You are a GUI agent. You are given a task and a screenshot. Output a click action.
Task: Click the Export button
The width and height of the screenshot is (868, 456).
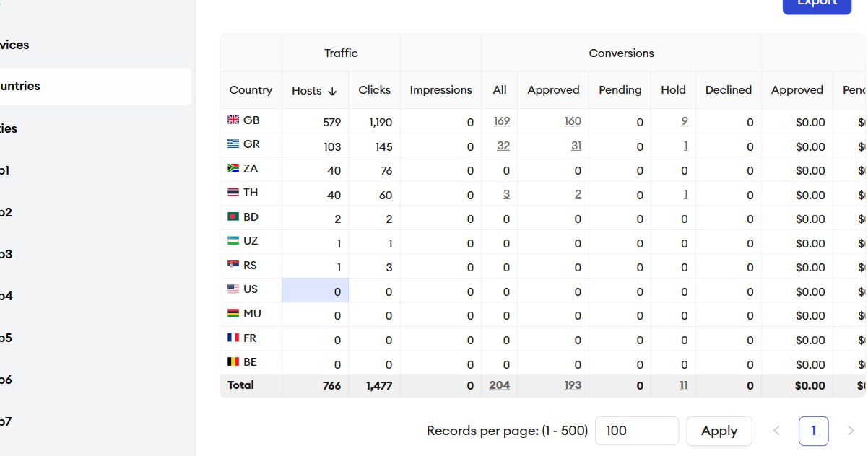(x=817, y=4)
